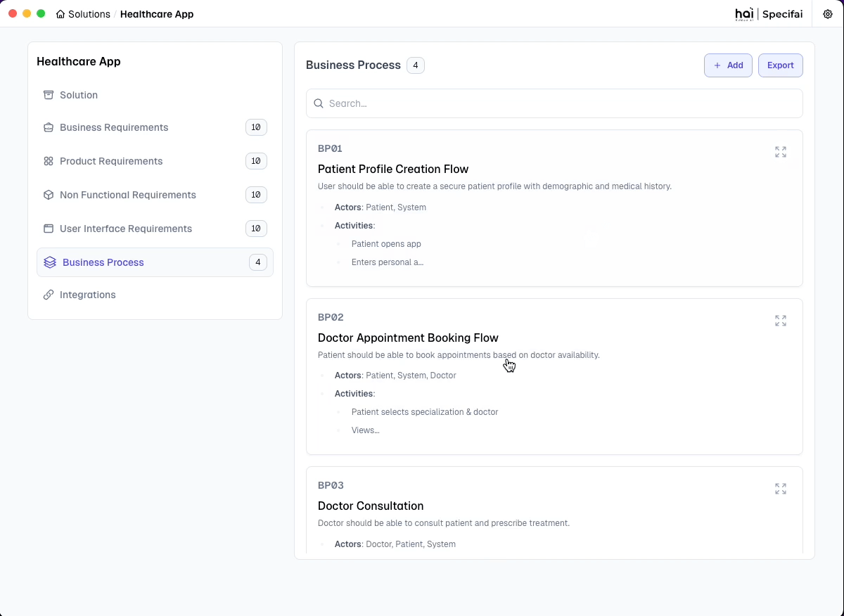844x616 pixels.
Task: Click BP01 description about secure patient profile
Action: [x=494, y=186]
